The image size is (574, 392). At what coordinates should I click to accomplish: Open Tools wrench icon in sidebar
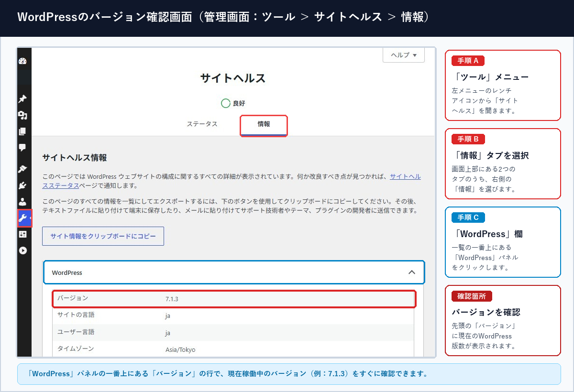[x=24, y=218]
